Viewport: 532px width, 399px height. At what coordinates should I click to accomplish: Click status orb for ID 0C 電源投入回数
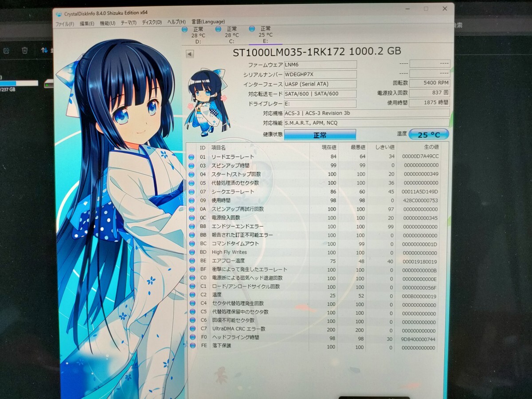[x=192, y=218]
